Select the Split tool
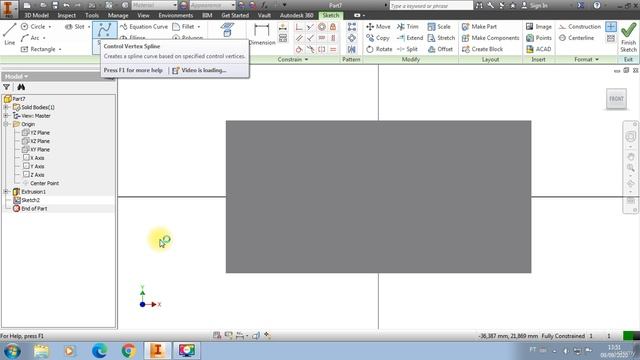This screenshot has width=640, height=360. coord(407,49)
